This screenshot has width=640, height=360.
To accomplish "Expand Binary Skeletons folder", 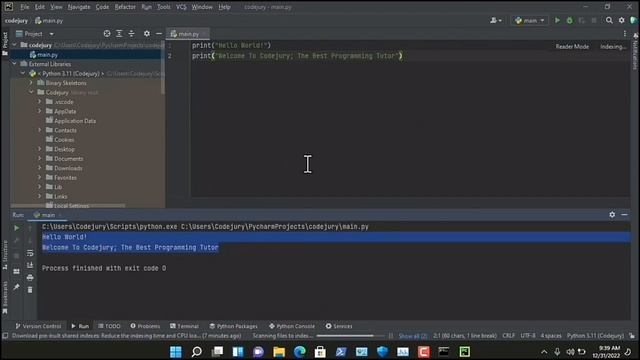I will pyautogui.click(x=31, y=83).
